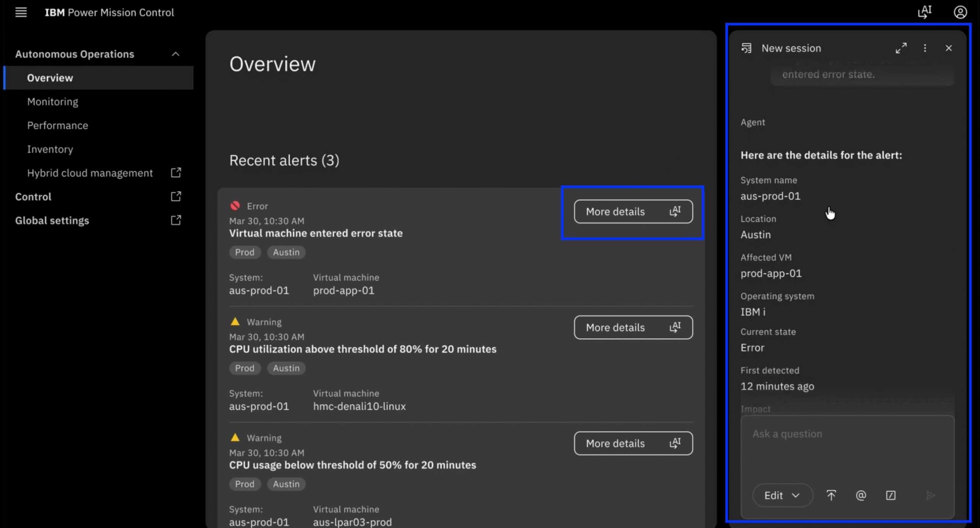Screen dimensions: 980x528
Task: Click the slash command icon
Action: pos(891,495)
